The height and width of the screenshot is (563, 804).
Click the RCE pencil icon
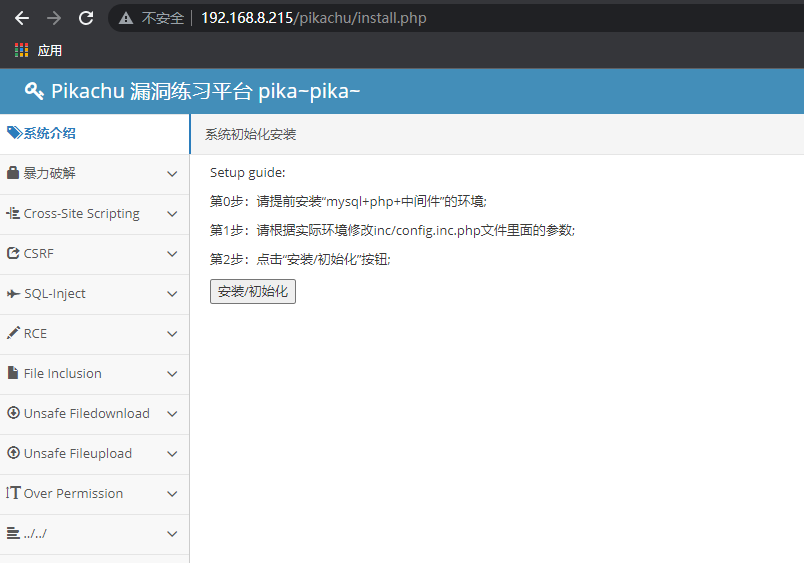13,333
